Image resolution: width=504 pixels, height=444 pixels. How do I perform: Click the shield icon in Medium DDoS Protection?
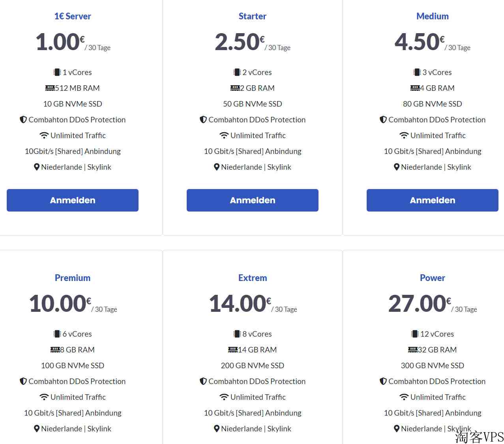pos(383,120)
